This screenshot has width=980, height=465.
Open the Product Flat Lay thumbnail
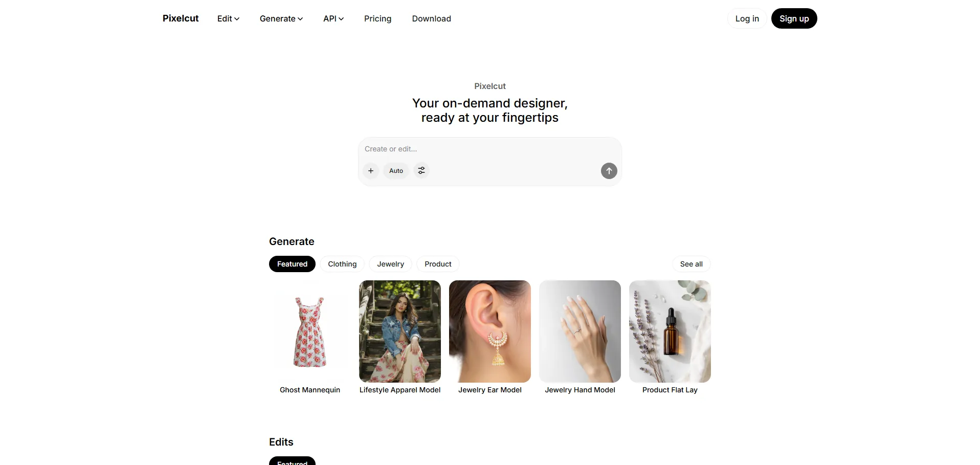[x=670, y=331]
